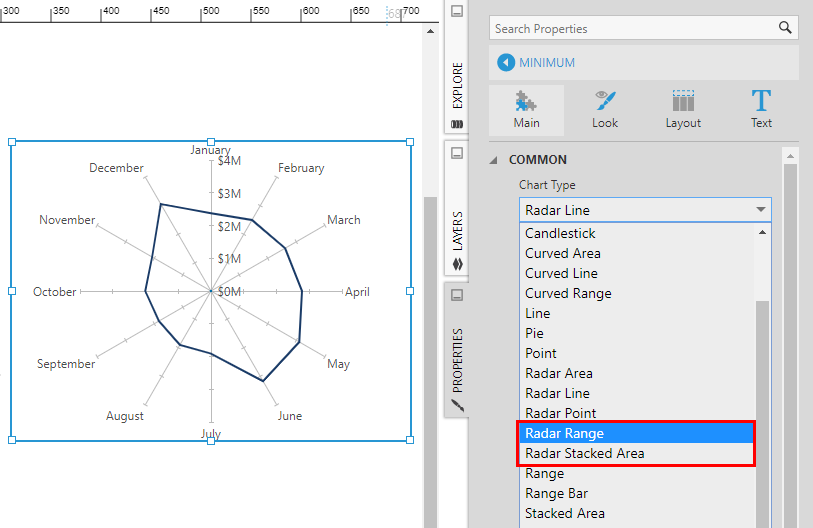Open the PROPERTIES side panel

(x=457, y=360)
